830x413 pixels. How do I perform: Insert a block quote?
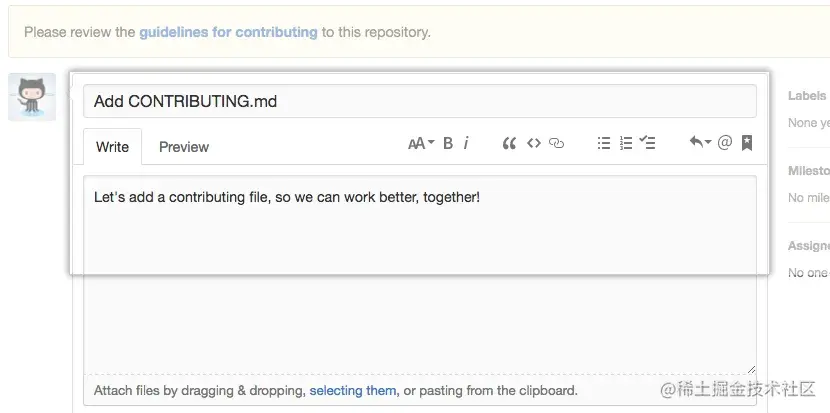pos(509,143)
